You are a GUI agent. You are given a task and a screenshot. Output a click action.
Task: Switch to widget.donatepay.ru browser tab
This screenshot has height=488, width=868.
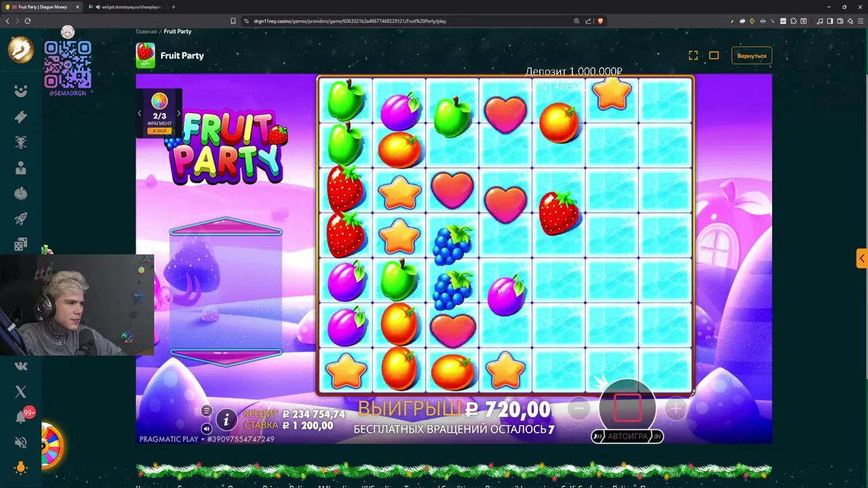pos(125,7)
